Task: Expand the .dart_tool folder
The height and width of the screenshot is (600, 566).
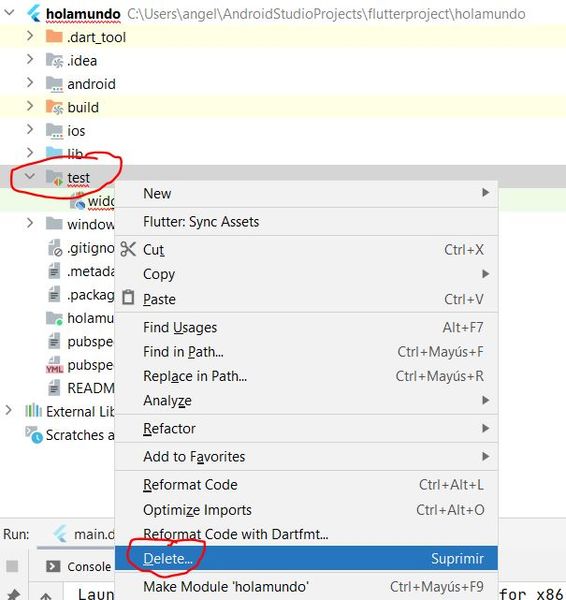Action: (x=30, y=36)
